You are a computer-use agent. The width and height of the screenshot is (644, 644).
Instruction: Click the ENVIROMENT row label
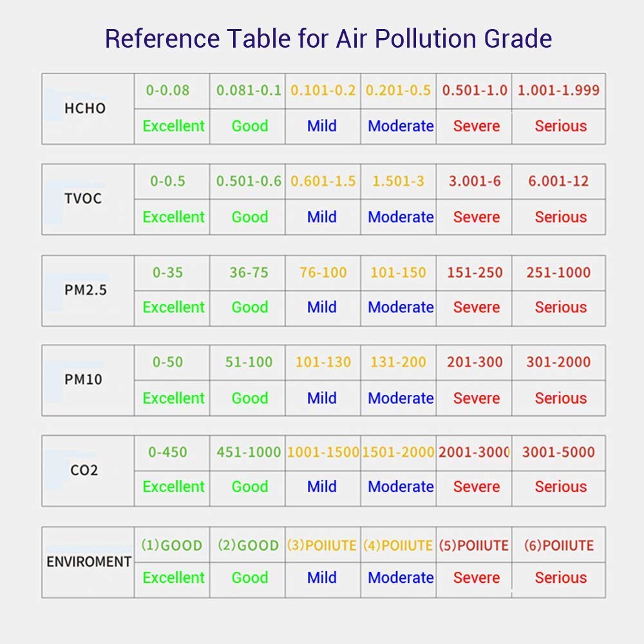[x=88, y=562]
